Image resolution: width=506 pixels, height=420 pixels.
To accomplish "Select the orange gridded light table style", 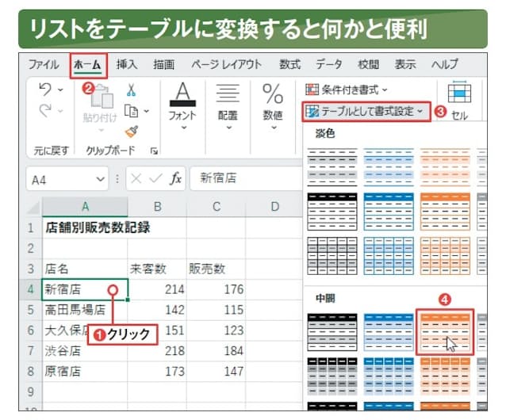I will [x=445, y=256].
